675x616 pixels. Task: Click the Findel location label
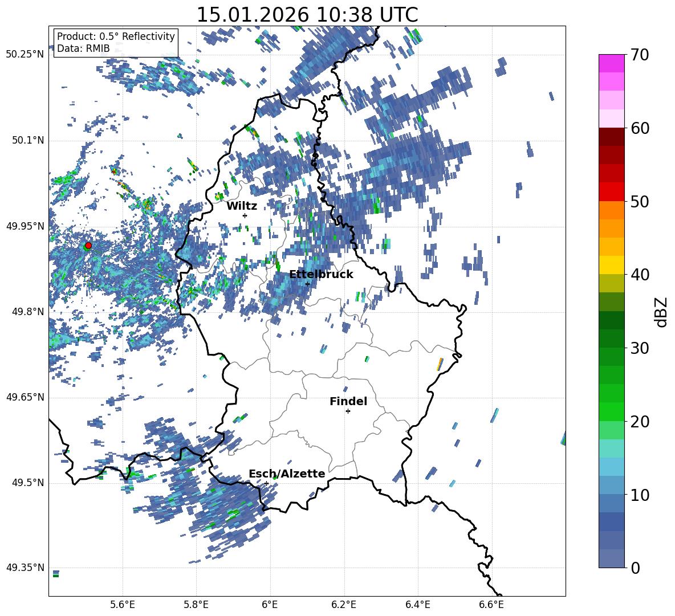(x=348, y=401)
